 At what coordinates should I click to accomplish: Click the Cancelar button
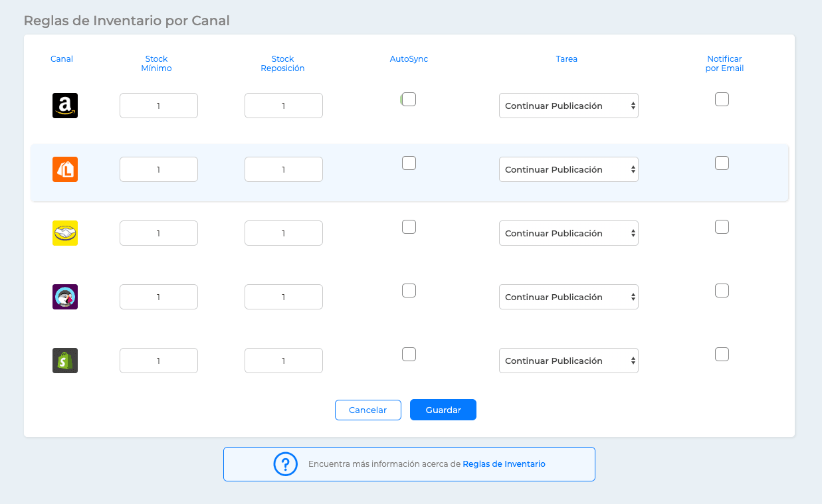pos(368,410)
